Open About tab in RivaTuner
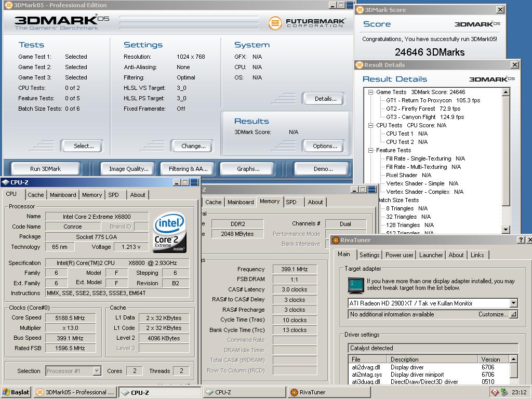The width and height of the screenshot is (532, 399). coord(456,255)
